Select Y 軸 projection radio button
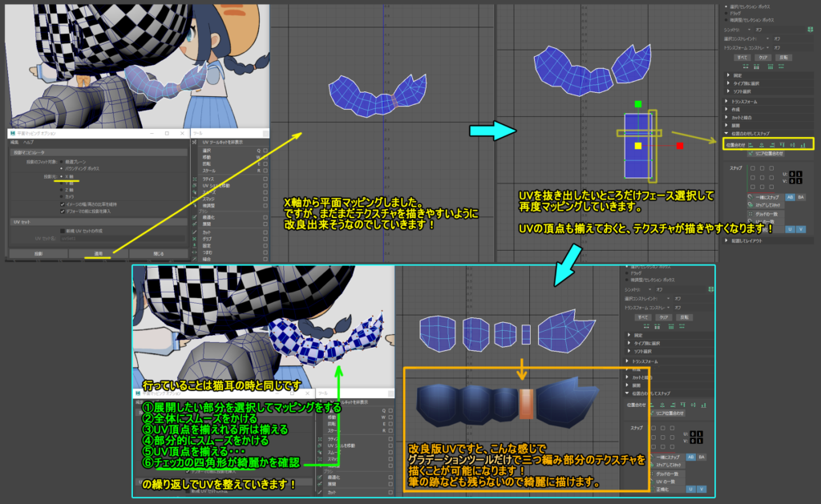This screenshot has width=821, height=504. click(62, 183)
